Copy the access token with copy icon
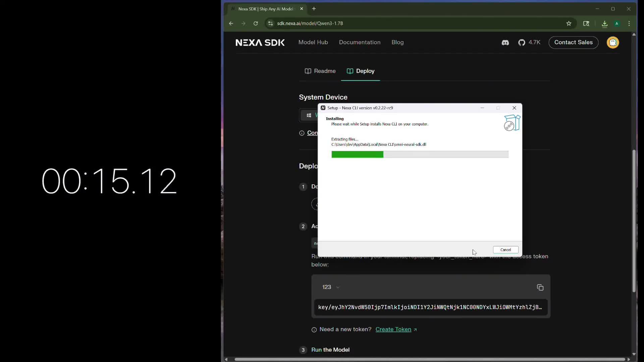Image resolution: width=644 pixels, height=362 pixels. [x=540, y=288]
